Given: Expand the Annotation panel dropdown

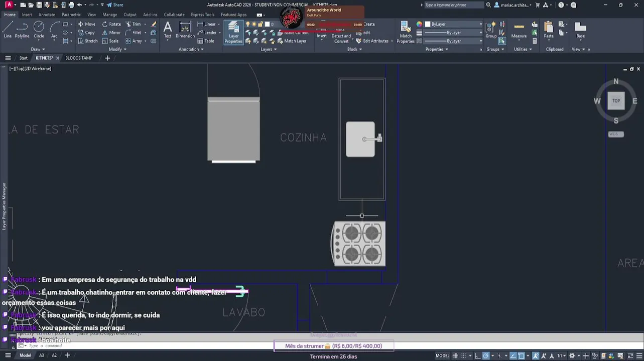Looking at the screenshot, I should (191, 49).
